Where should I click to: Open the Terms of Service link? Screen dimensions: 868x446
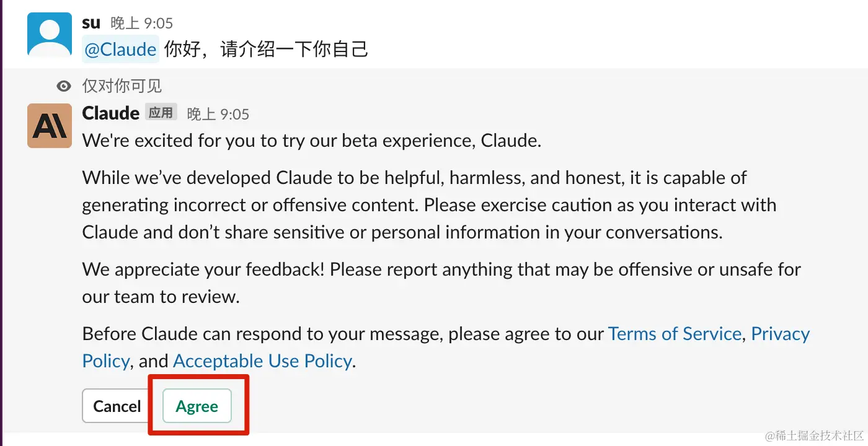click(675, 334)
